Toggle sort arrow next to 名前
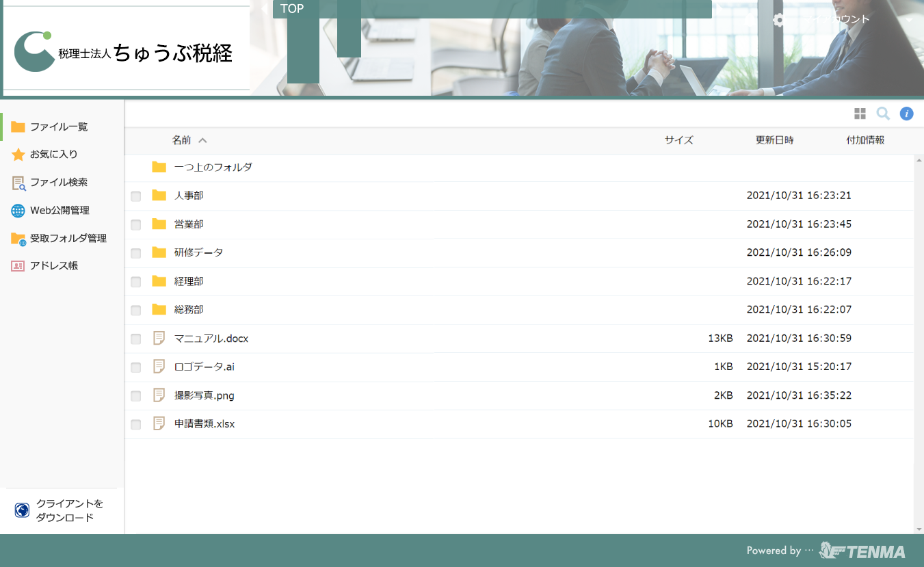This screenshot has width=924, height=567. (202, 140)
